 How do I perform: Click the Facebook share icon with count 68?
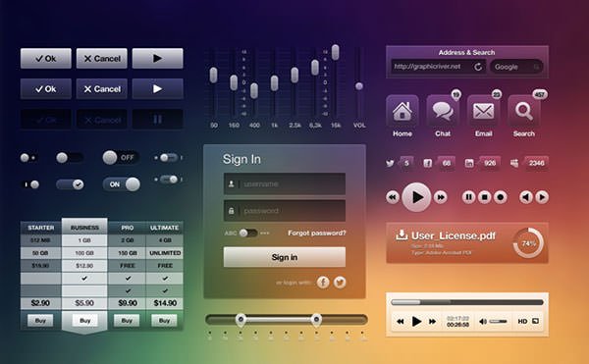tap(428, 163)
